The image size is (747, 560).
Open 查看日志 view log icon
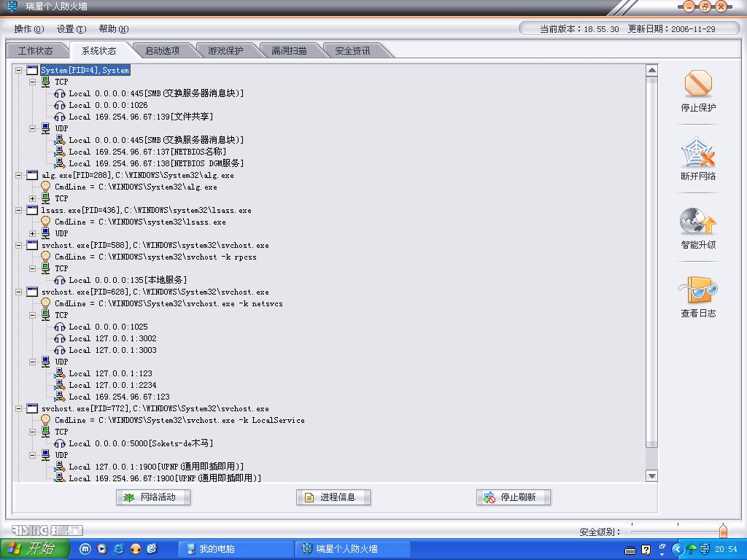pyautogui.click(x=698, y=289)
